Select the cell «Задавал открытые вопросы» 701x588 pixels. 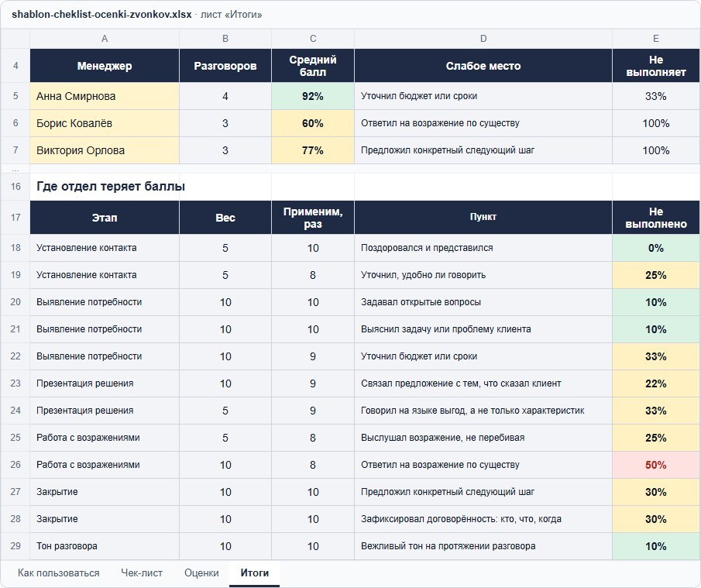click(x=483, y=302)
